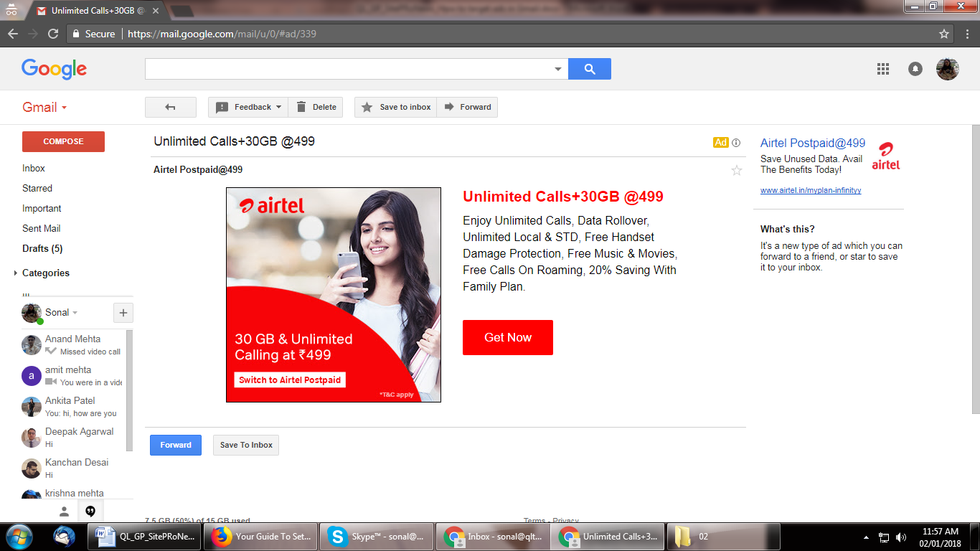The width and height of the screenshot is (980, 551).
Task: Open Deepak Agarwal chat
Action: [x=73, y=438]
